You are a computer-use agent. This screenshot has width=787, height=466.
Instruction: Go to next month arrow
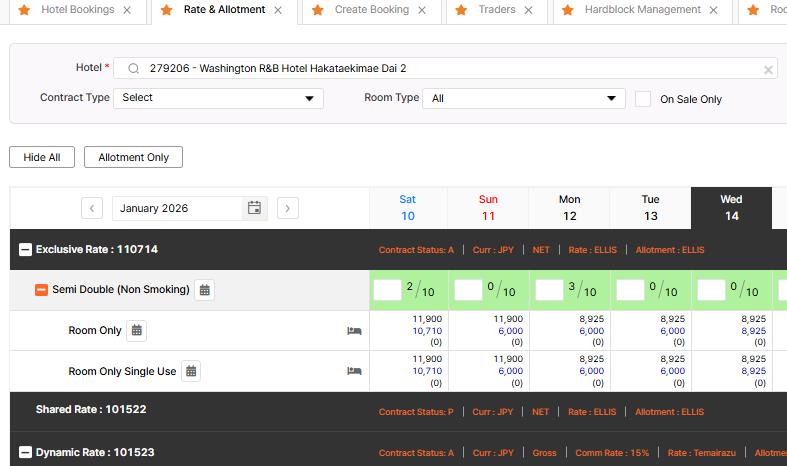(288, 208)
